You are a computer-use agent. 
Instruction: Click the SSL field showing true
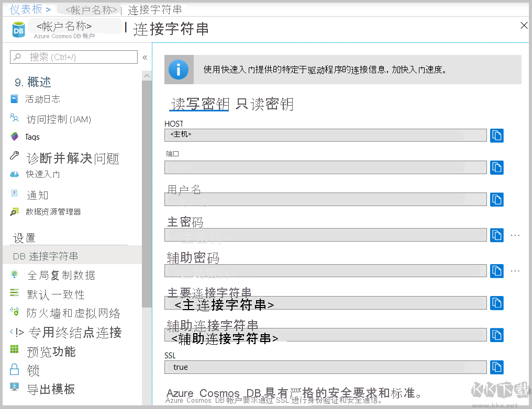[325, 367]
